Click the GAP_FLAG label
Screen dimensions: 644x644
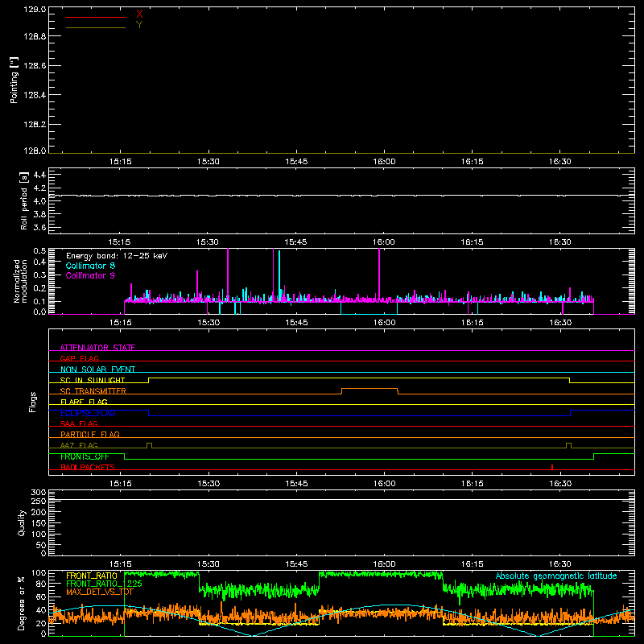coord(79,358)
